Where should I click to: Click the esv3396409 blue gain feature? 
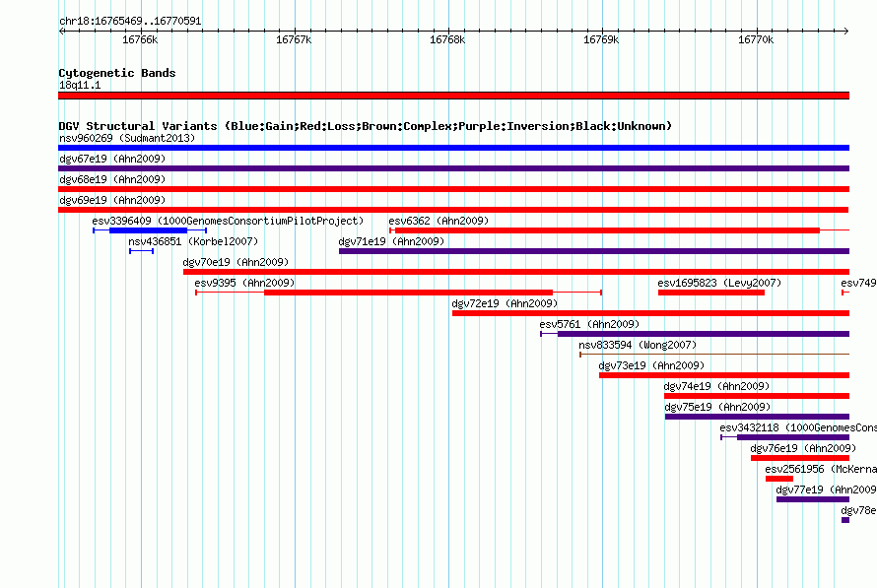point(150,230)
